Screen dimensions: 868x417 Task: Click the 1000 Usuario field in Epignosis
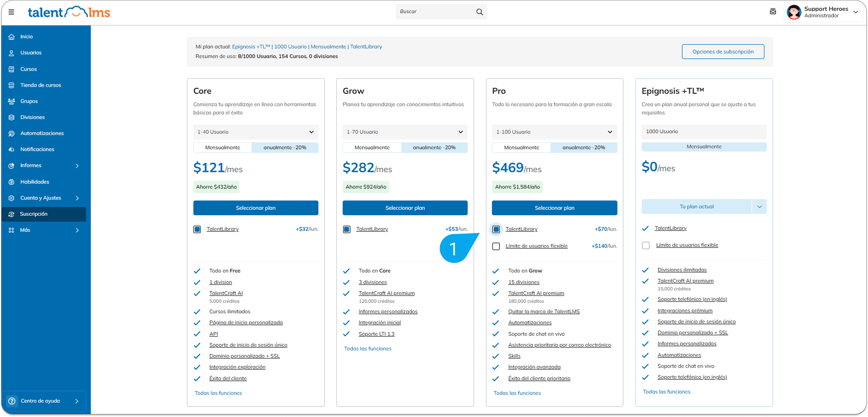click(704, 132)
